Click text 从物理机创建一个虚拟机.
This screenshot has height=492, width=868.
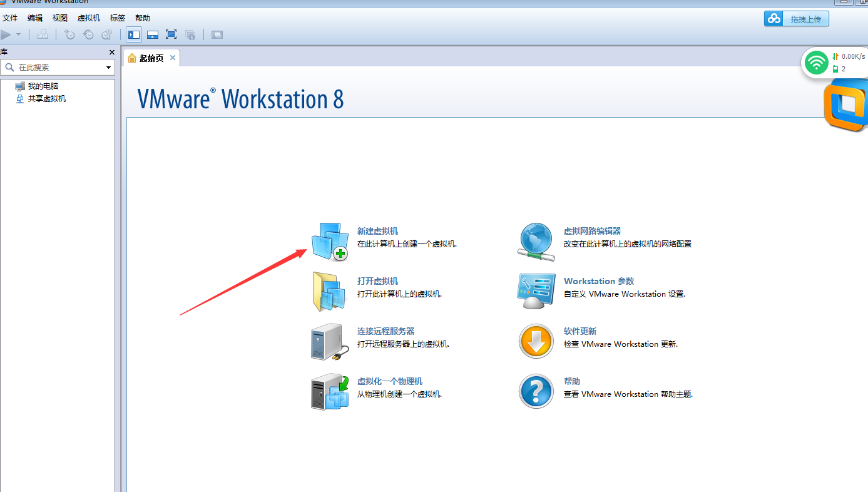click(x=399, y=394)
